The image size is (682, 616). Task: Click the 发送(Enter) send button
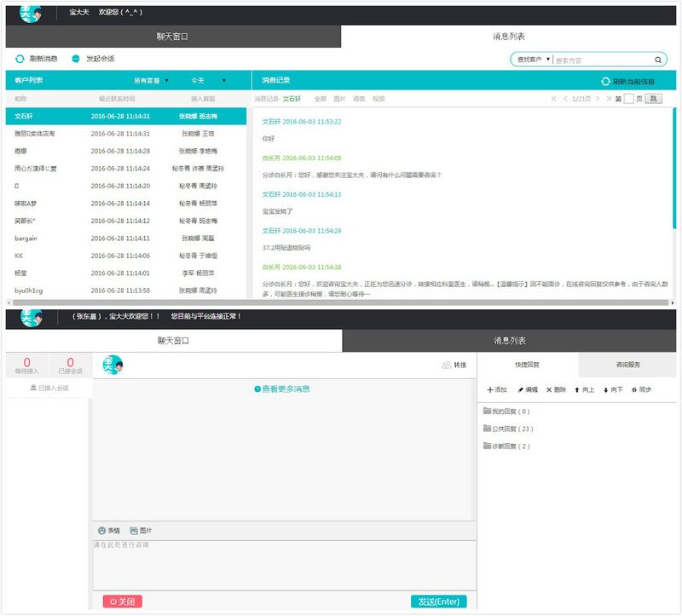click(438, 602)
